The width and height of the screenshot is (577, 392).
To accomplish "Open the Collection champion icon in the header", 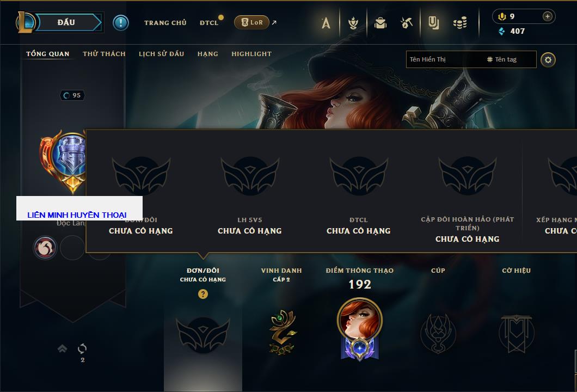I will tap(326, 23).
